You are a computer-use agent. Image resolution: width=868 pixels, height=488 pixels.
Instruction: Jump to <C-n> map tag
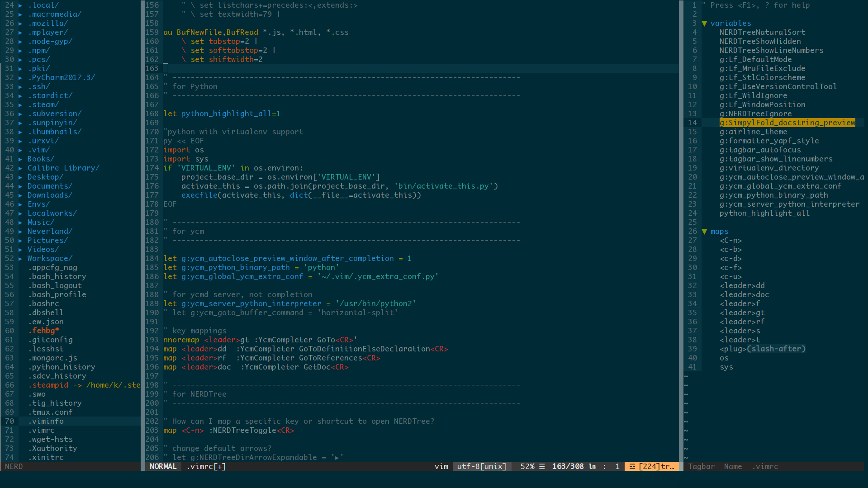730,240
